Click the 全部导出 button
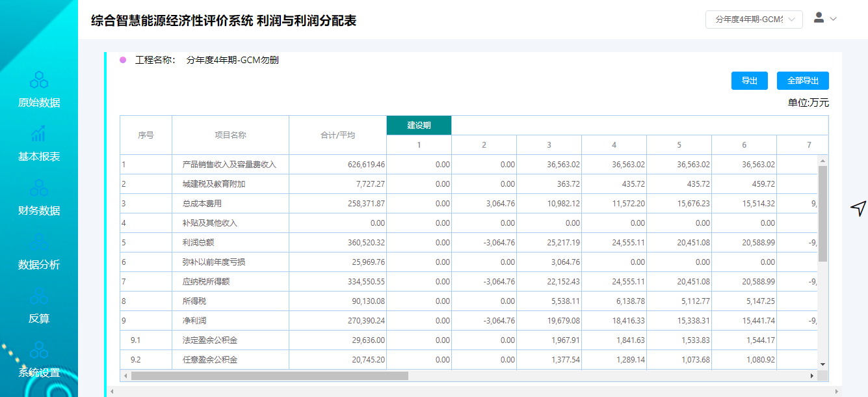 [x=802, y=81]
